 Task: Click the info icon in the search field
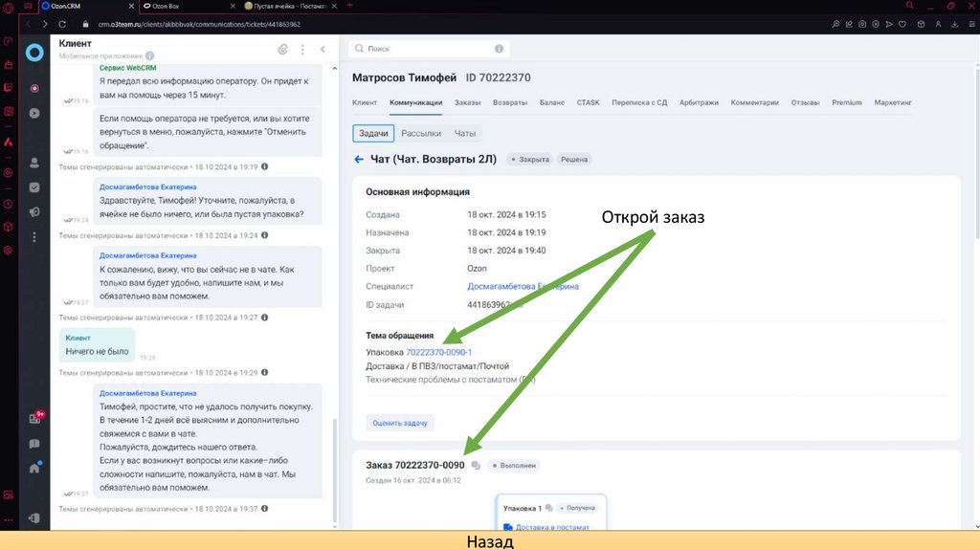pos(499,49)
